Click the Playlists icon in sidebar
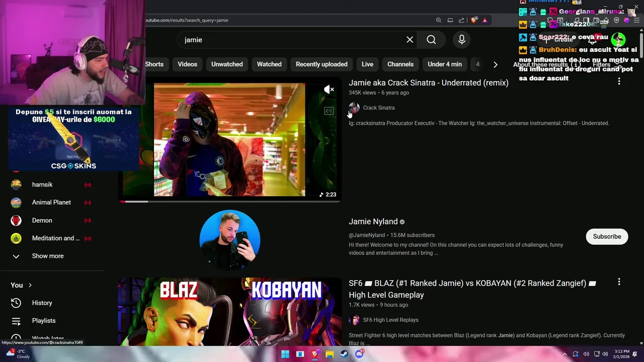The image size is (644, 362). [16, 321]
